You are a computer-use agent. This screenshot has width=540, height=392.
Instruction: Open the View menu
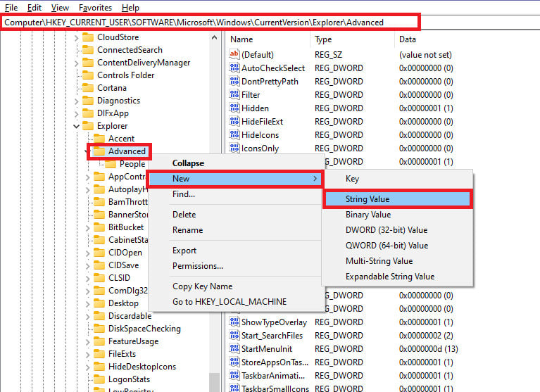click(x=60, y=8)
